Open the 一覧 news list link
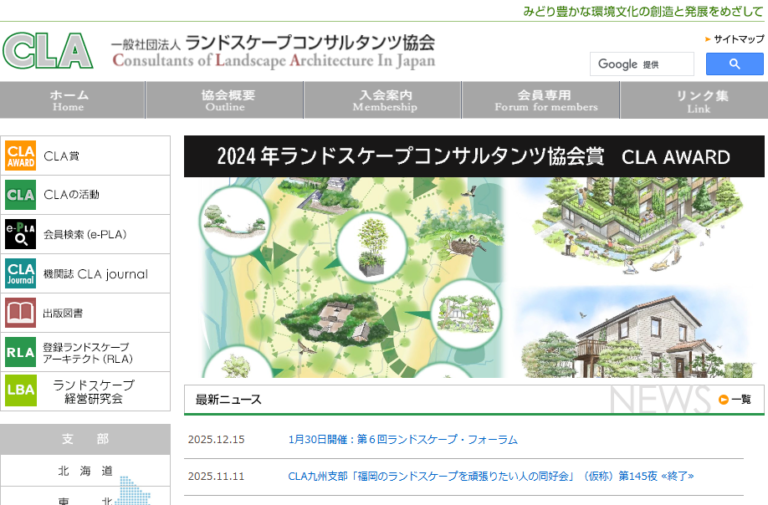 coord(735,399)
